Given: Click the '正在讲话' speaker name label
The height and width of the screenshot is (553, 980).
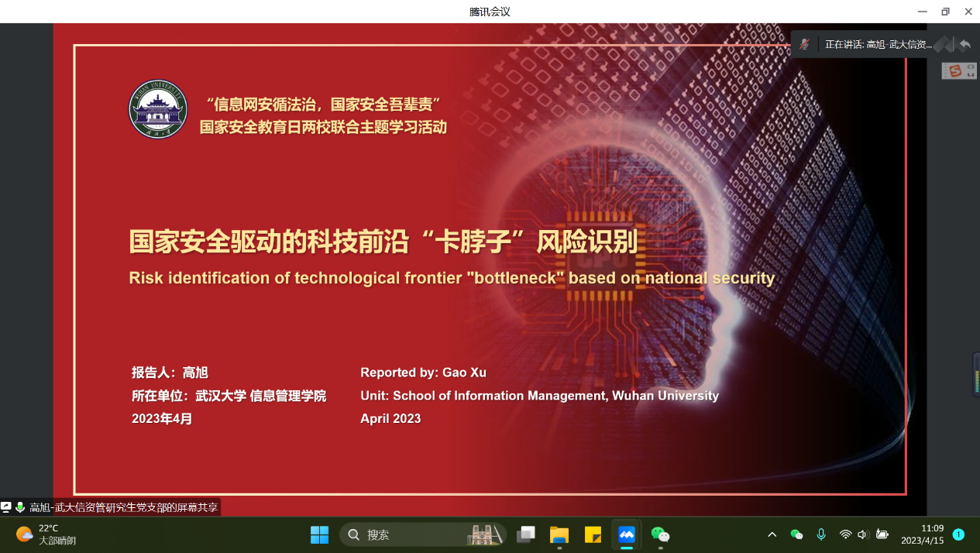Looking at the screenshot, I should point(878,45).
